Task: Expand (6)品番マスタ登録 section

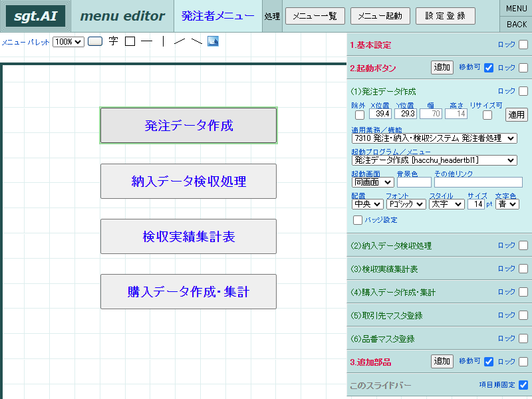Action: coord(382,338)
